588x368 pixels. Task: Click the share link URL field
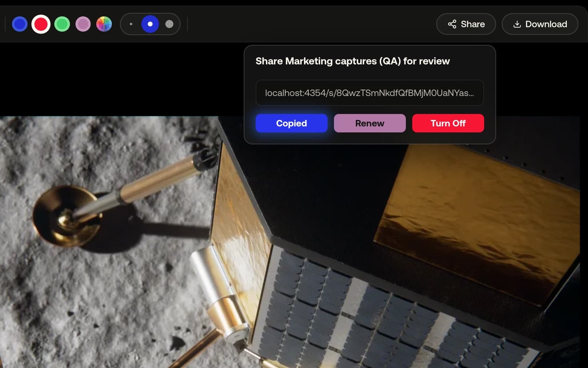point(370,93)
